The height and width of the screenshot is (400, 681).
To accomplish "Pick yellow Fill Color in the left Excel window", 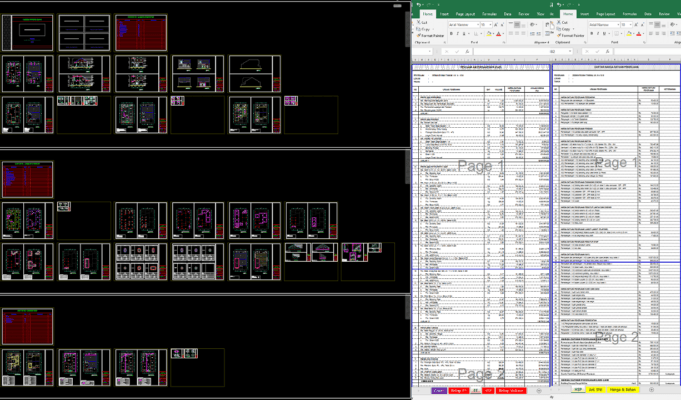I will [489, 33].
